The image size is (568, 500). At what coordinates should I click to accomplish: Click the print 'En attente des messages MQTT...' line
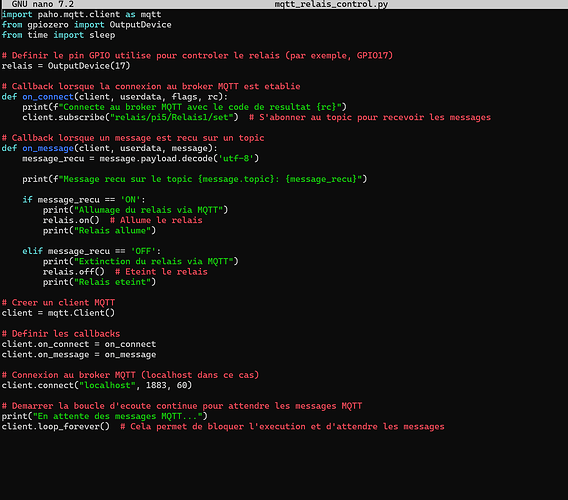click(x=105, y=416)
